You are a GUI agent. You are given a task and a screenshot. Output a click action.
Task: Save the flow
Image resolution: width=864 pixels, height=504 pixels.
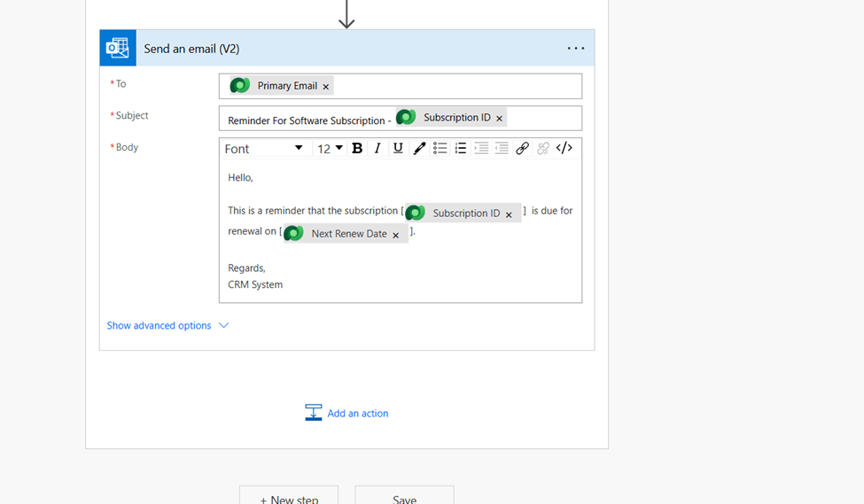(x=404, y=499)
